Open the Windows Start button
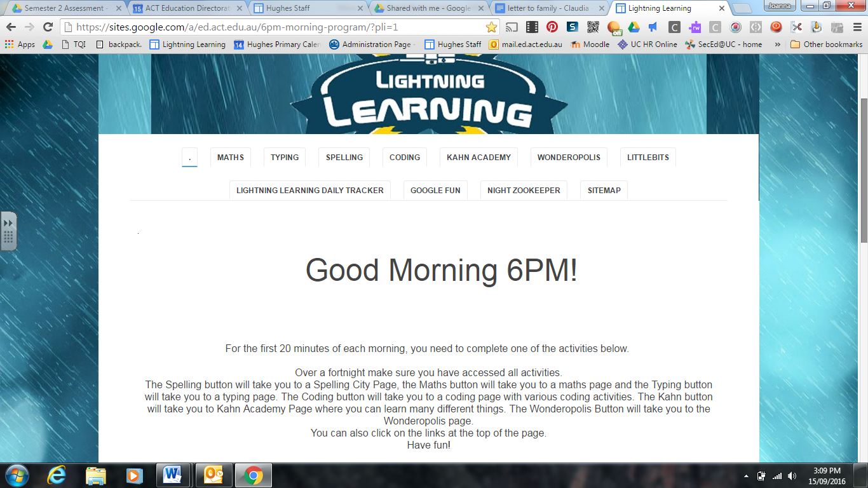The width and height of the screenshot is (868, 488). (x=16, y=475)
